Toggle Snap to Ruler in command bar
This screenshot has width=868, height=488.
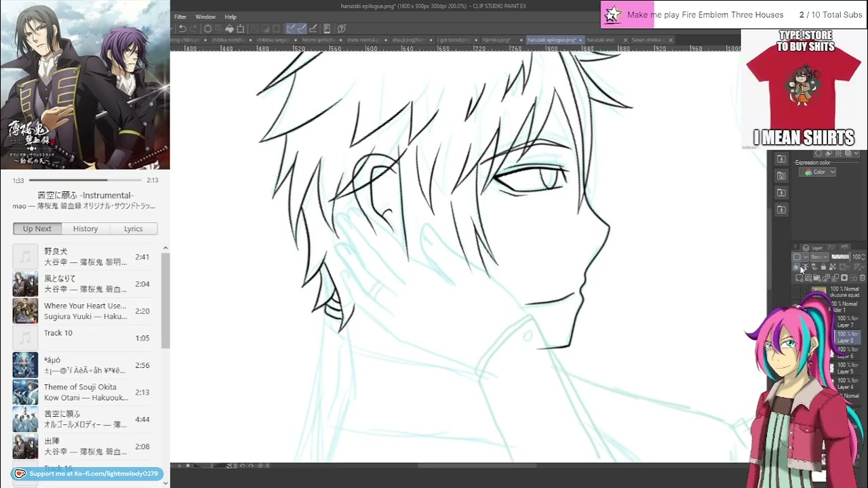tap(291, 28)
